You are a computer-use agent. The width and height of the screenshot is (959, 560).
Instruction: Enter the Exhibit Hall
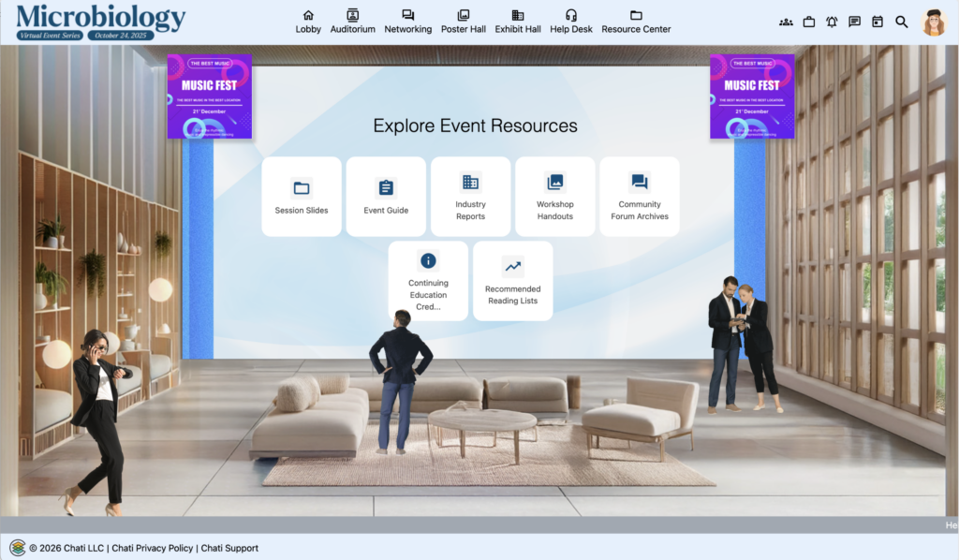point(517,22)
